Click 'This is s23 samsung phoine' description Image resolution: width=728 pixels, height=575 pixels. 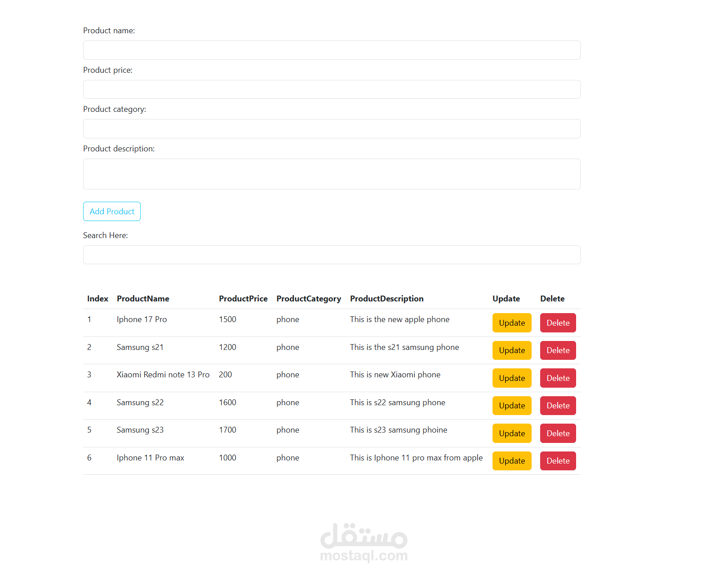click(x=399, y=430)
